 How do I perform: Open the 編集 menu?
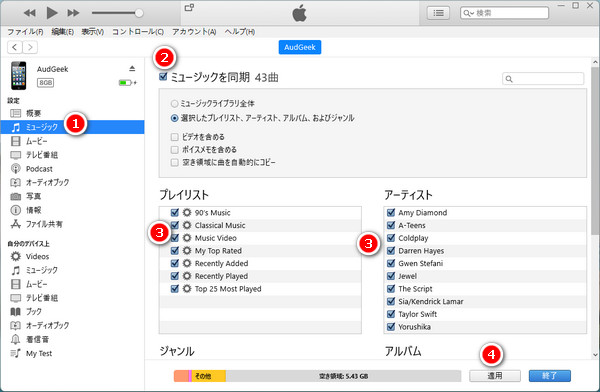coord(62,32)
